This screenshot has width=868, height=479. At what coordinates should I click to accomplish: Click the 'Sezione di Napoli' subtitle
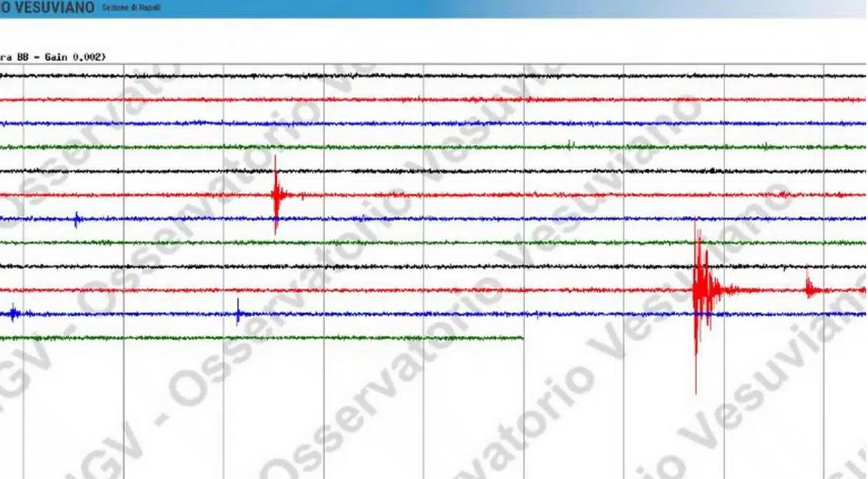pyautogui.click(x=131, y=8)
